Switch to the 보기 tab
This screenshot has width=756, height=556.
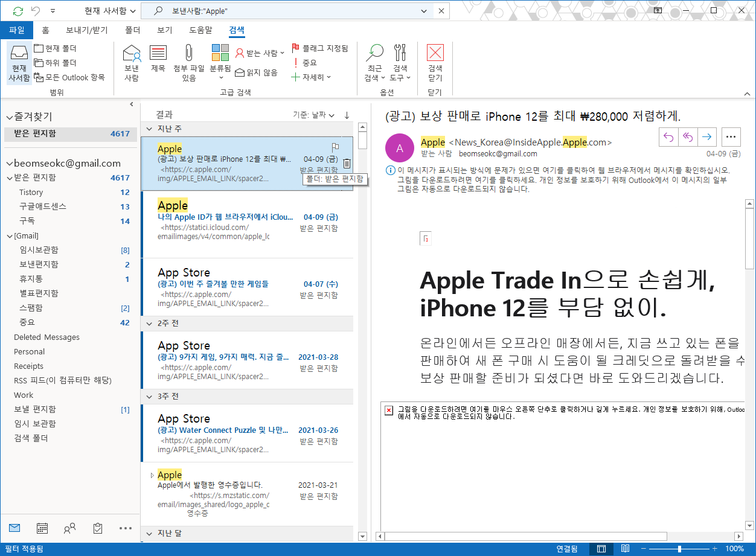[165, 30]
